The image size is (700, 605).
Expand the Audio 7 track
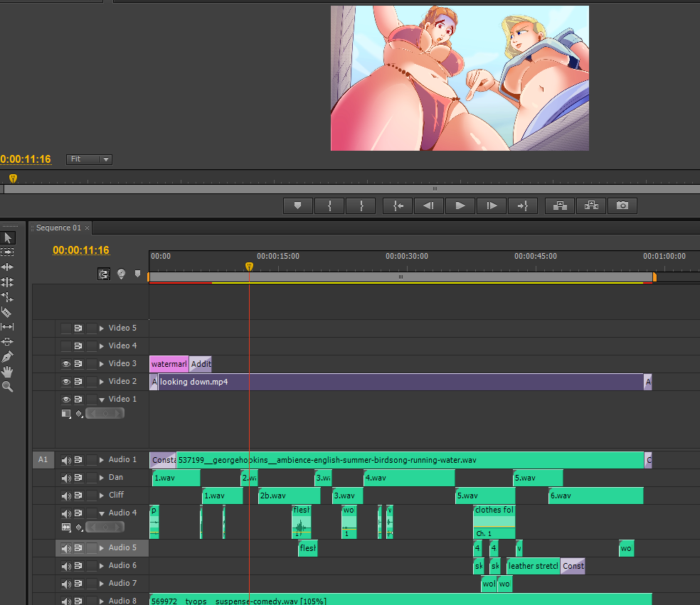(x=102, y=584)
